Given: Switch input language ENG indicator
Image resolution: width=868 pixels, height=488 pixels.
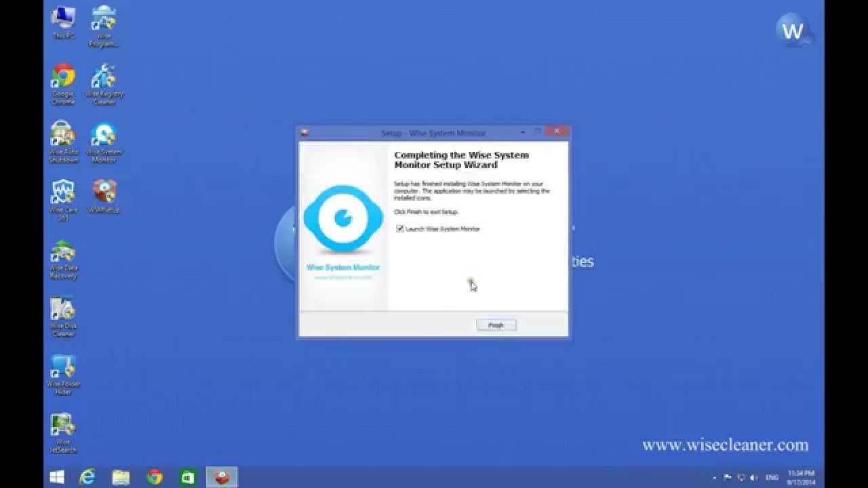Looking at the screenshot, I should [772, 478].
